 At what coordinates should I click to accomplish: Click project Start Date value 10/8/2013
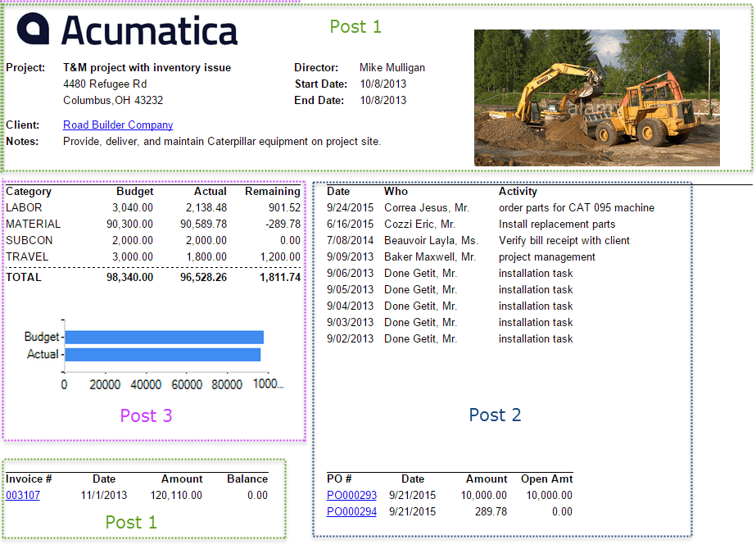pyautogui.click(x=383, y=84)
